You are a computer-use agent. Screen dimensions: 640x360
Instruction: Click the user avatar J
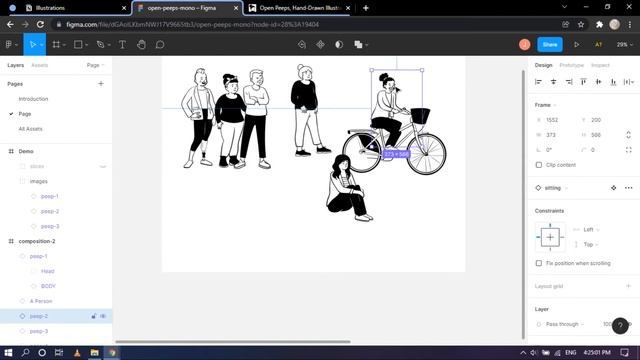[524, 44]
